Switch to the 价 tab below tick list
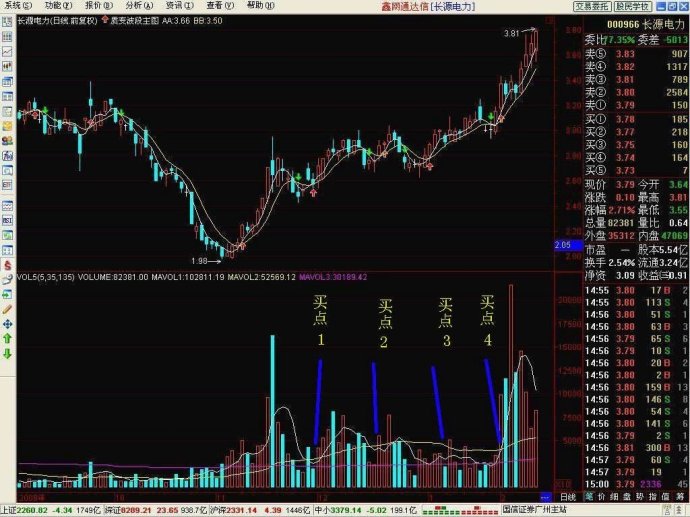The height and width of the screenshot is (517, 690). [602, 496]
